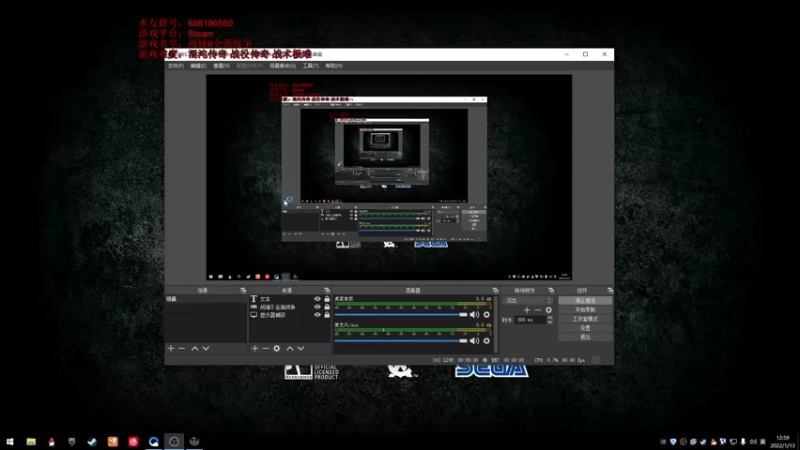This screenshot has height=450, width=800.
Task: Toggle the lock on the 文本 source
Action: pyautogui.click(x=327, y=299)
